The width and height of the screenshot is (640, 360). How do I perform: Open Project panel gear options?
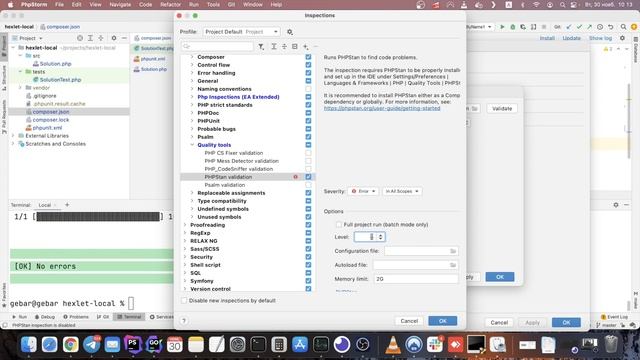click(x=114, y=38)
